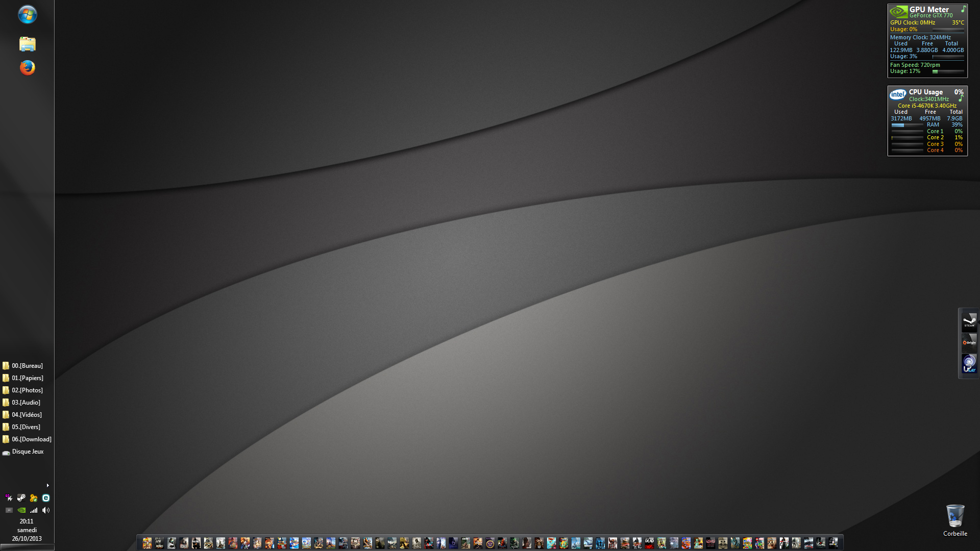
Task: Click the Show Desktop bar below the date
Action: click(27, 547)
